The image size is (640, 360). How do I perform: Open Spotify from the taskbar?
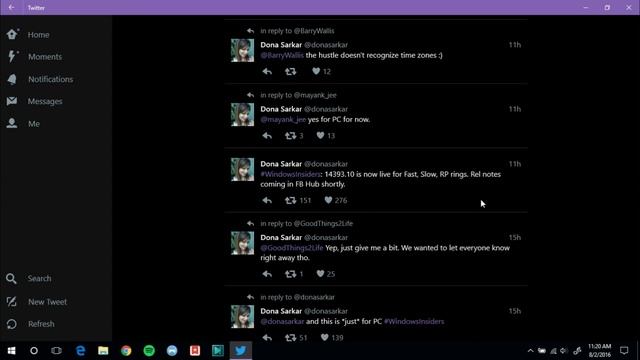click(149, 351)
